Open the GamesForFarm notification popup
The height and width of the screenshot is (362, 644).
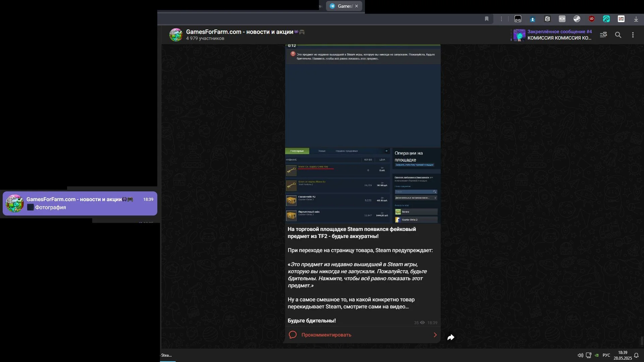[80, 203]
